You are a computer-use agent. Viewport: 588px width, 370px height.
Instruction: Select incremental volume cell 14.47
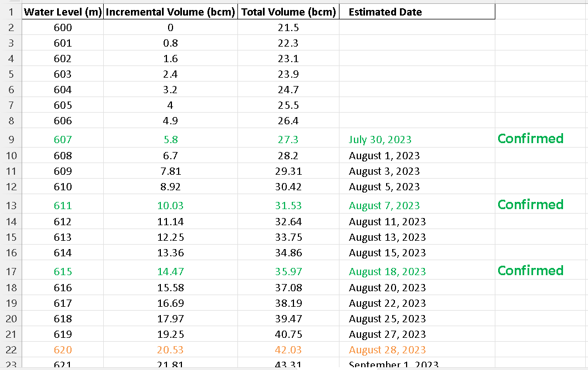click(171, 271)
